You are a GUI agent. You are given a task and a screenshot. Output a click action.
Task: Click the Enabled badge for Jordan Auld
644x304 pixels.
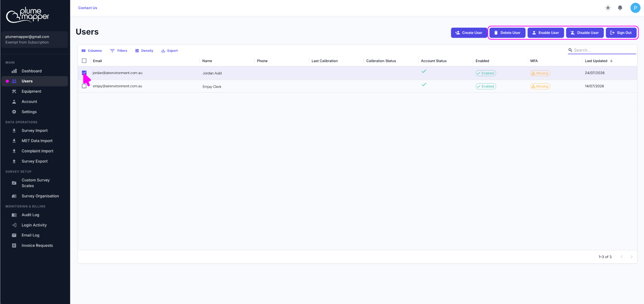point(486,73)
